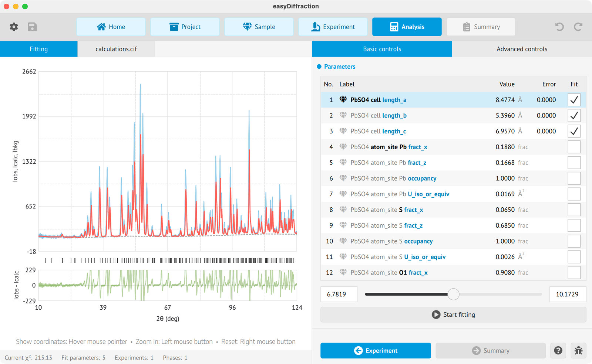
Task: Go back to Experiment using bottom button
Action: click(376, 350)
